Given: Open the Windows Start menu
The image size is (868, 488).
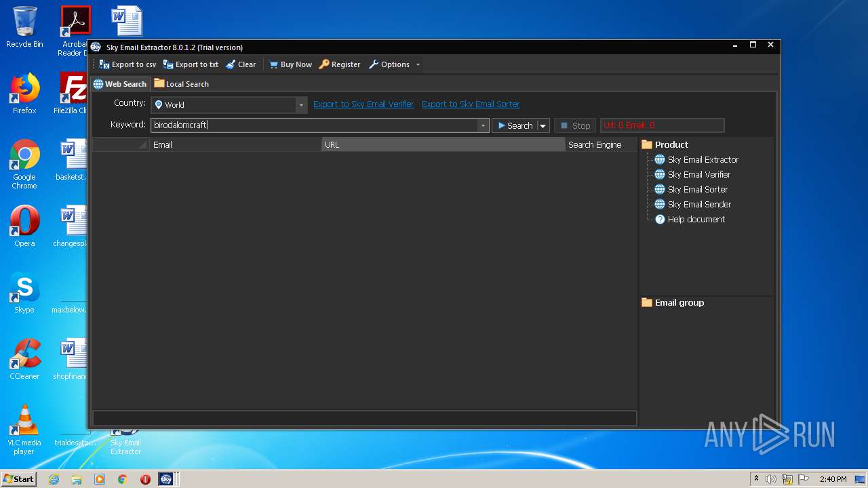Looking at the screenshot, I should pyautogui.click(x=19, y=479).
